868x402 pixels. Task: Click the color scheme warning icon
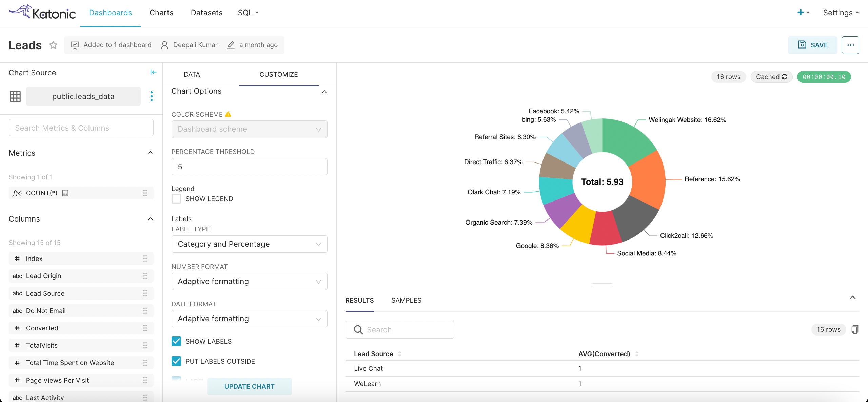tap(228, 114)
